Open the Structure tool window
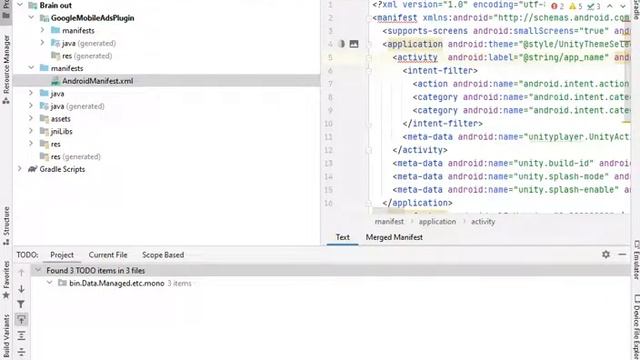The image size is (640, 360). pos(6,226)
